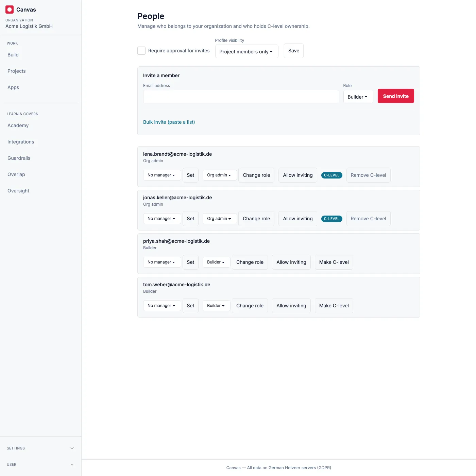Screen dimensions: 476x476
Task: Click Acme Logistik GmbH organization name
Action: click(29, 26)
